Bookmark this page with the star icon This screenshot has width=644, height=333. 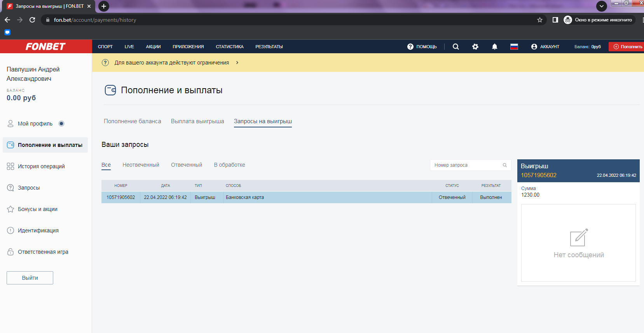(540, 20)
